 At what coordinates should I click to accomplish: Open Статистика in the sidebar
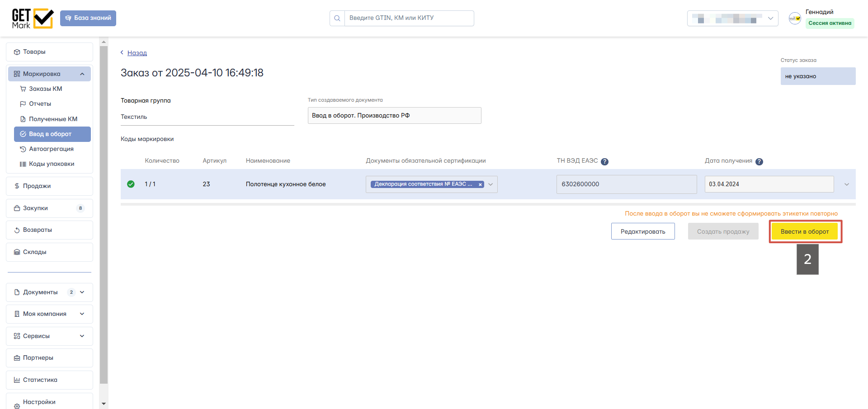click(49, 380)
